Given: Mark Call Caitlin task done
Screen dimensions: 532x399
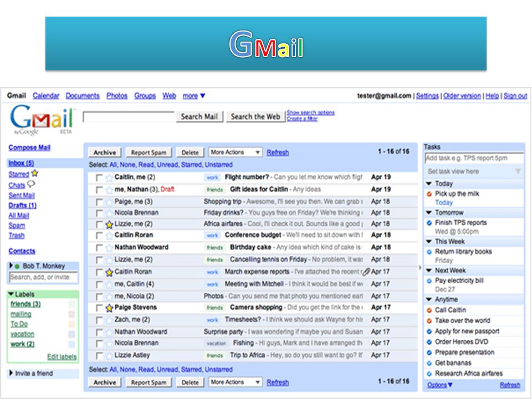Looking at the screenshot, I should (429, 310).
